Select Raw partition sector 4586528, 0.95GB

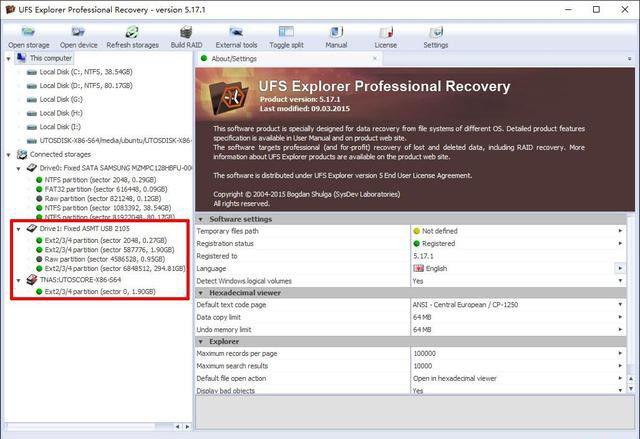coord(100,259)
